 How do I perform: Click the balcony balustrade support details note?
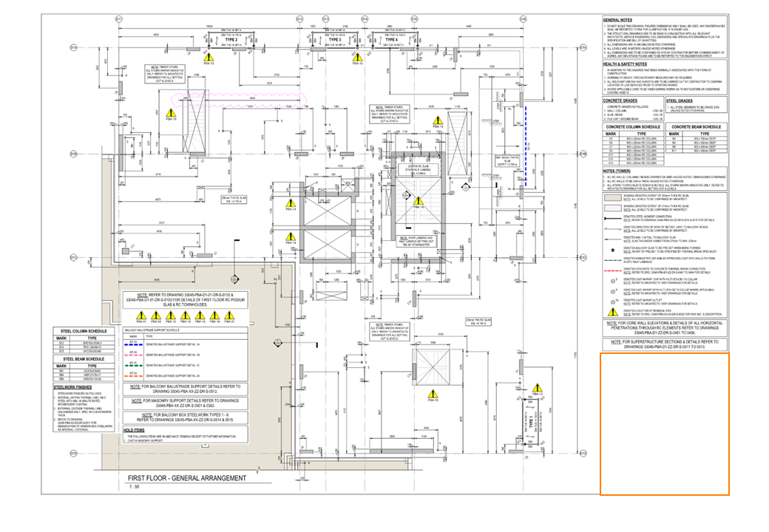tap(186, 389)
